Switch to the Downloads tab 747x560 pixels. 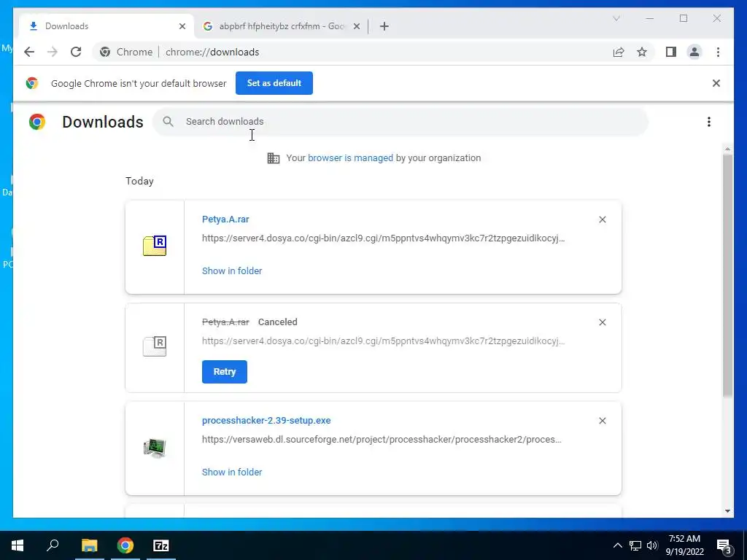point(107,26)
